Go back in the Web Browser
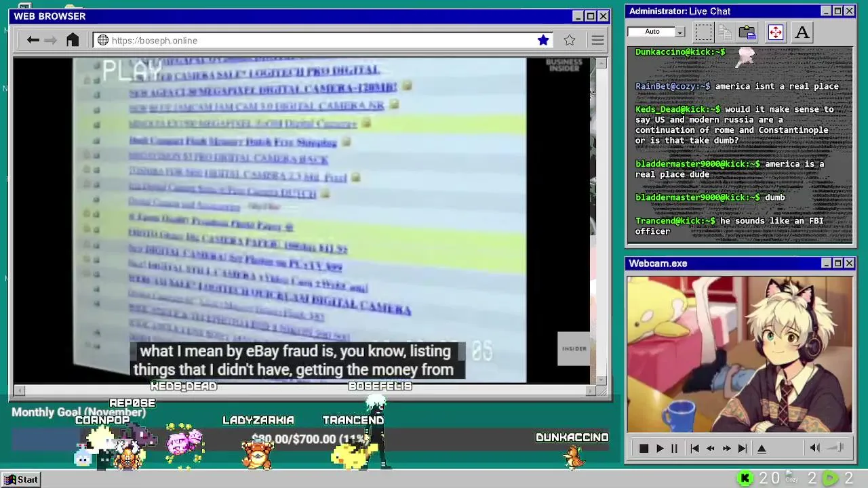The height and width of the screenshot is (488, 868). (x=33, y=40)
